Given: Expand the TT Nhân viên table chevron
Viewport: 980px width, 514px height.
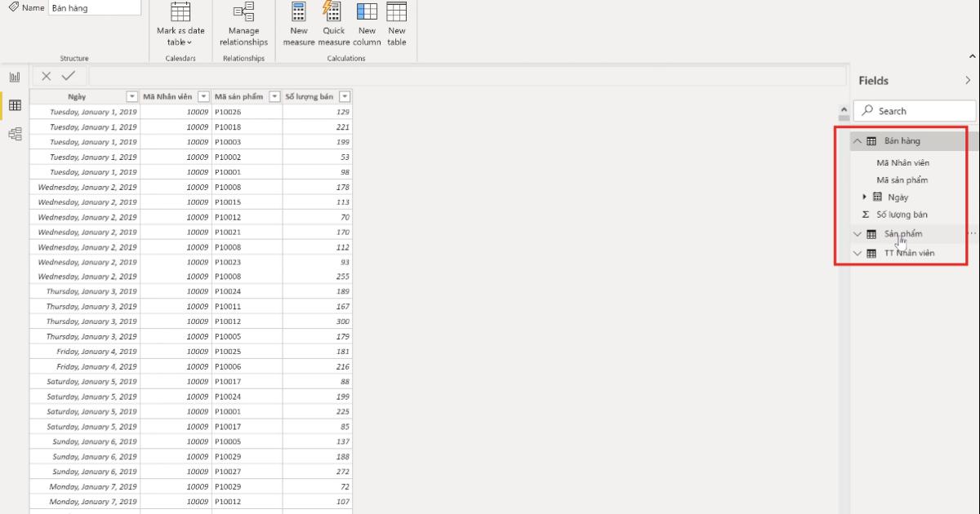Looking at the screenshot, I should (857, 254).
